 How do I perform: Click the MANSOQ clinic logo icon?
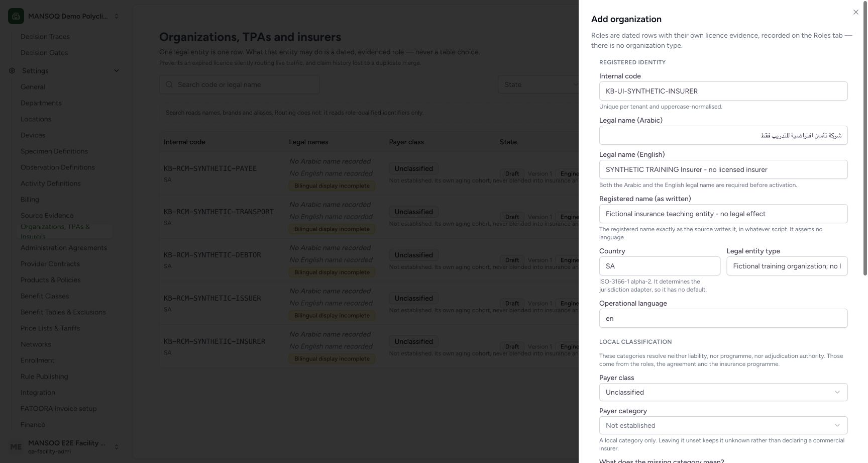[16, 16]
